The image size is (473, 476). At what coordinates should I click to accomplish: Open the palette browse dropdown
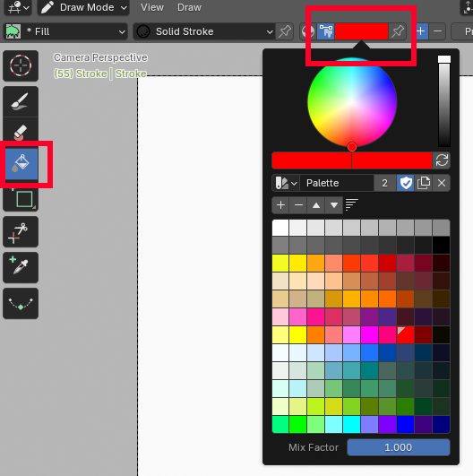point(286,183)
